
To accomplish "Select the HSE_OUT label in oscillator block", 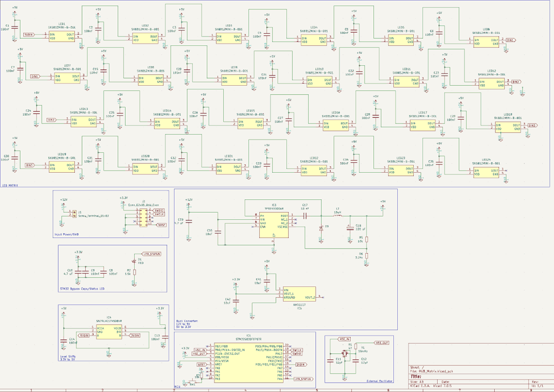I will coord(382,343).
